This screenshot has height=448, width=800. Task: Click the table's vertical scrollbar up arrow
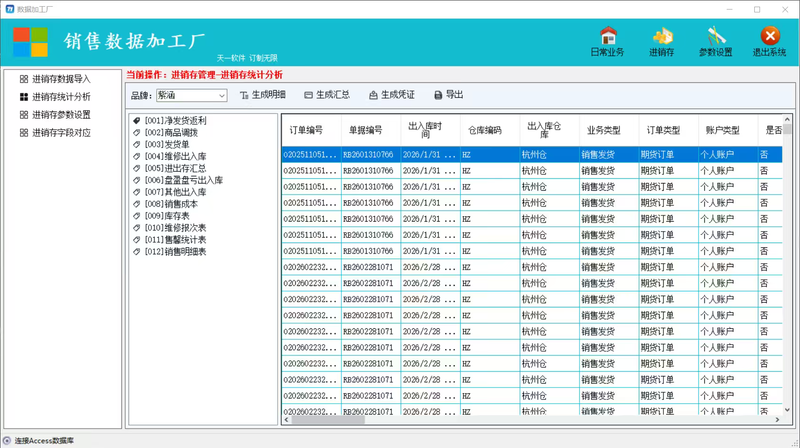787,119
